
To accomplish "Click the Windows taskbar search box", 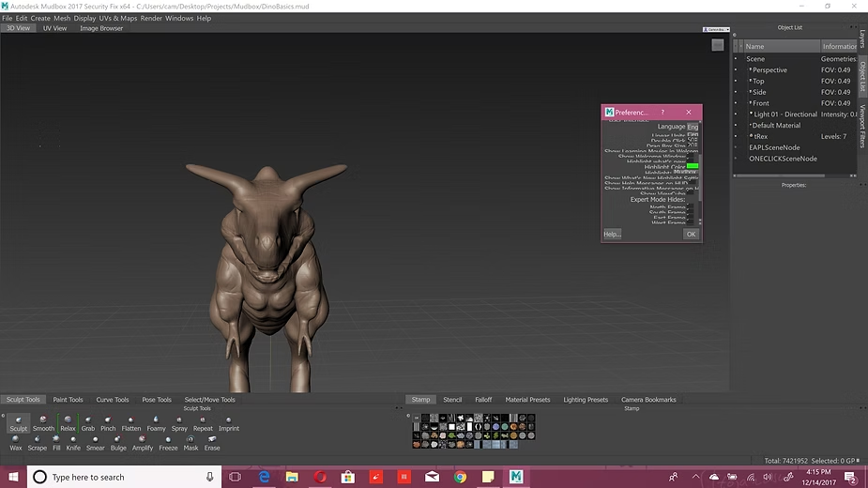I will tap(125, 477).
